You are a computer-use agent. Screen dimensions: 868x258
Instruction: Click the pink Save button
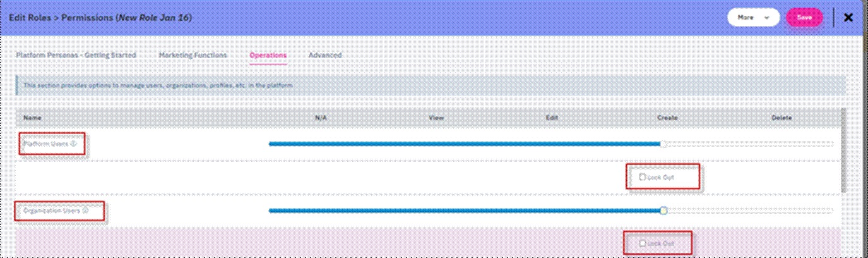(804, 18)
